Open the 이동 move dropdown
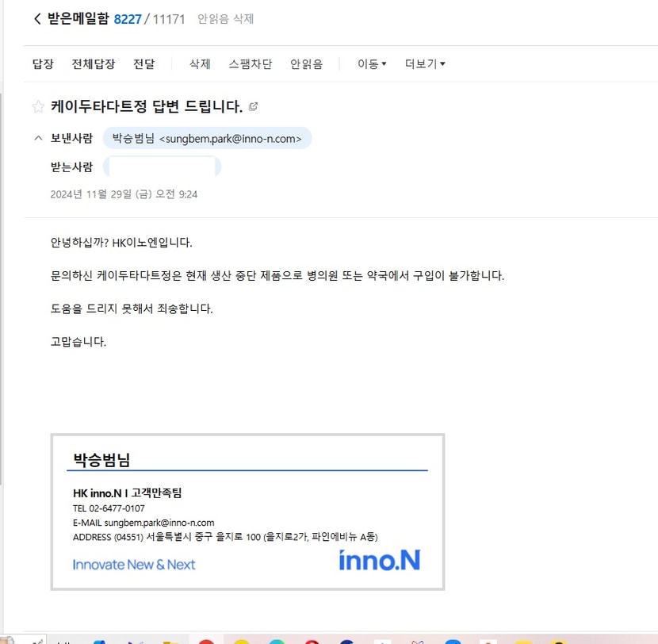The height and width of the screenshot is (644, 658). [x=372, y=63]
